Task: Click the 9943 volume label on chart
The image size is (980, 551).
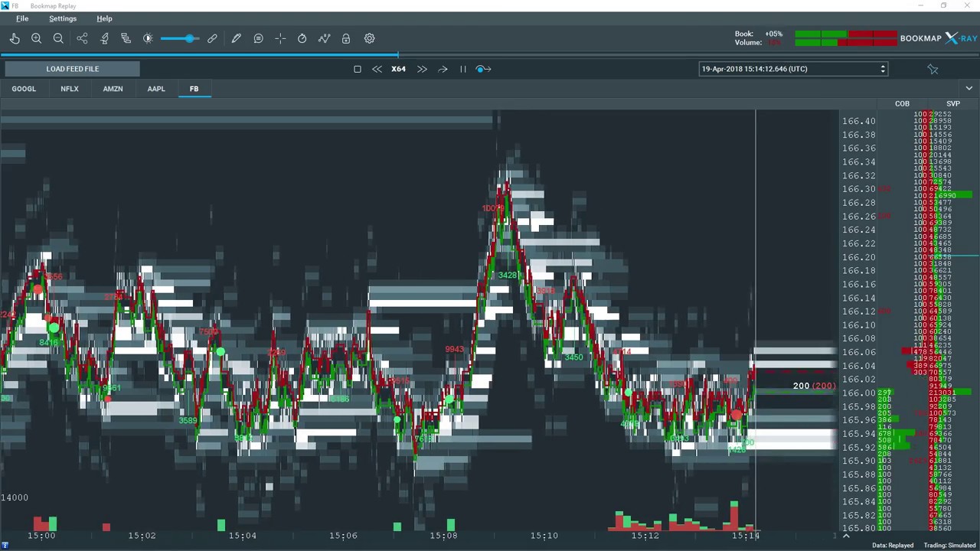Action: coord(454,350)
